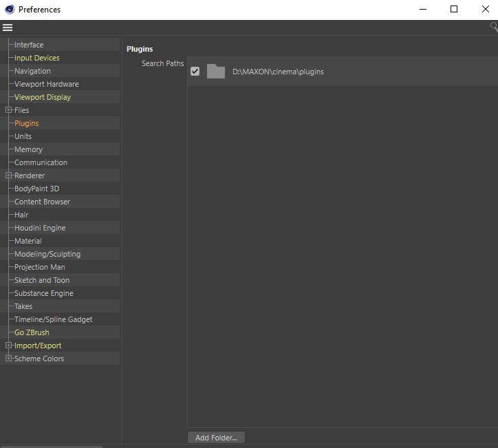498x448 pixels.
Task: Select the Import/Export category
Action: coord(38,345)
